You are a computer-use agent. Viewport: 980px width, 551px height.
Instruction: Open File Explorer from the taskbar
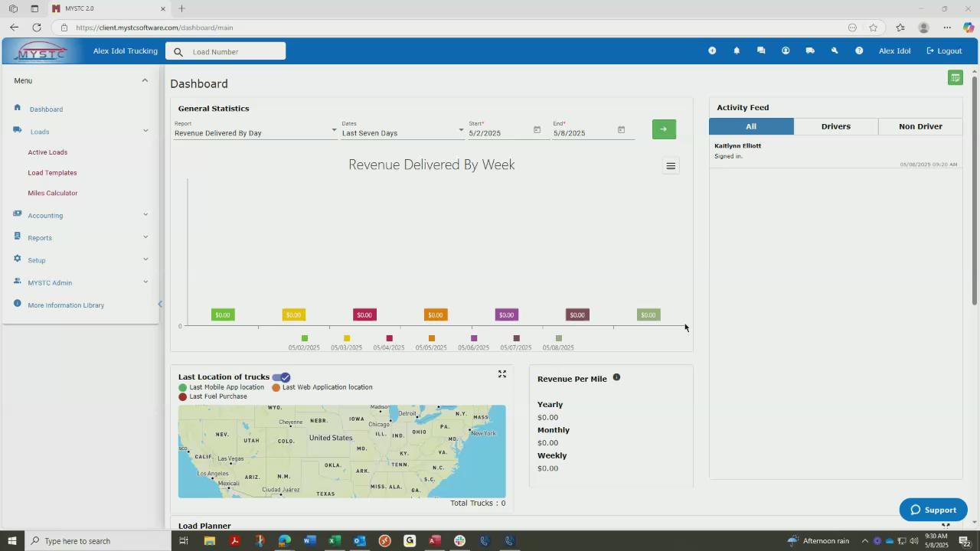tap(209, 541)
